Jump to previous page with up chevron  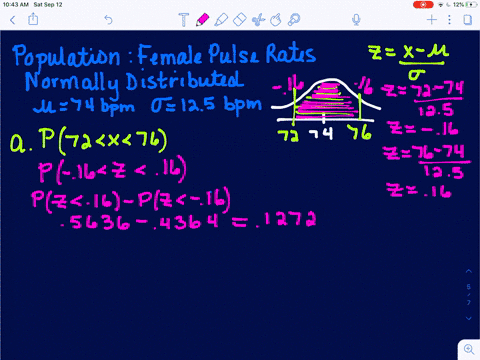(x=469, y=271)
